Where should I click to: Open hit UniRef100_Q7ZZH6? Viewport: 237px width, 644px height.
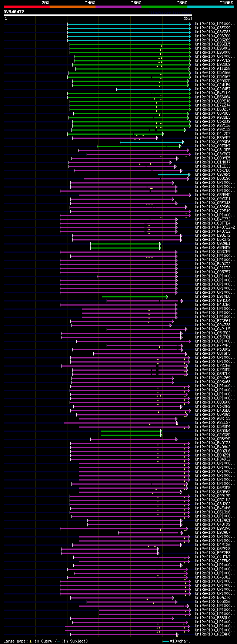[x=213, y=365]
